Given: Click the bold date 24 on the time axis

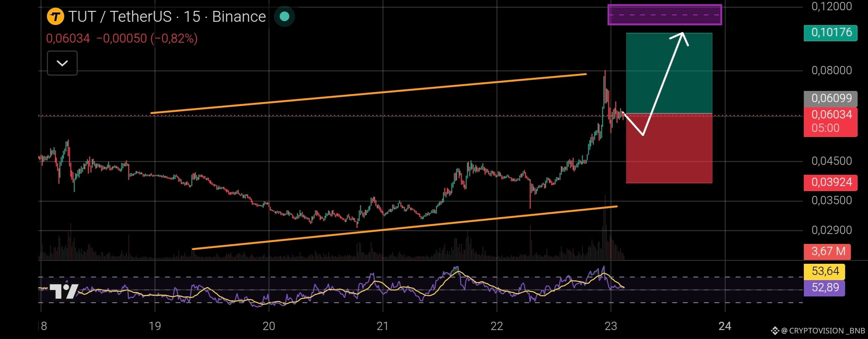Looking at the screenshot, I should (725, 326).
